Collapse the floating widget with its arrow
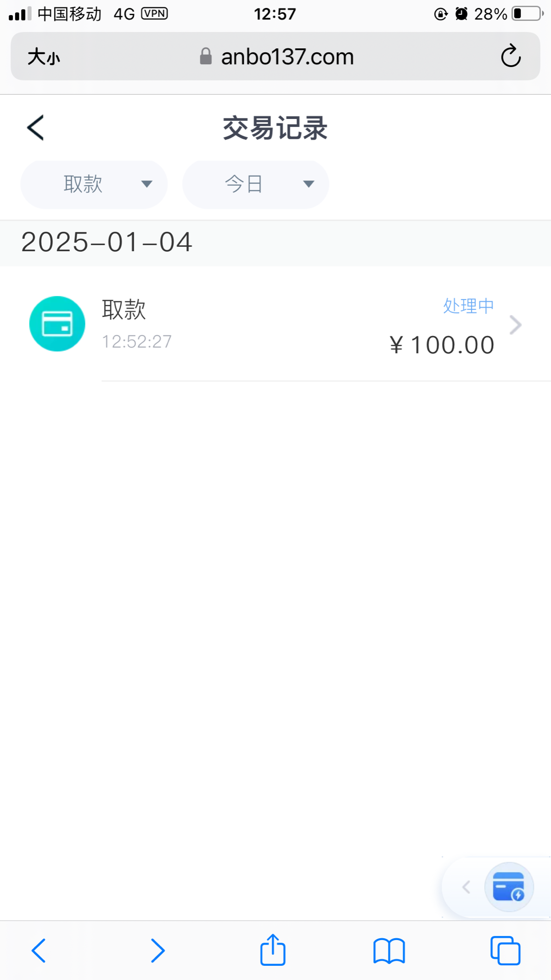The image size is (551, 980). [x=466, y=887]
